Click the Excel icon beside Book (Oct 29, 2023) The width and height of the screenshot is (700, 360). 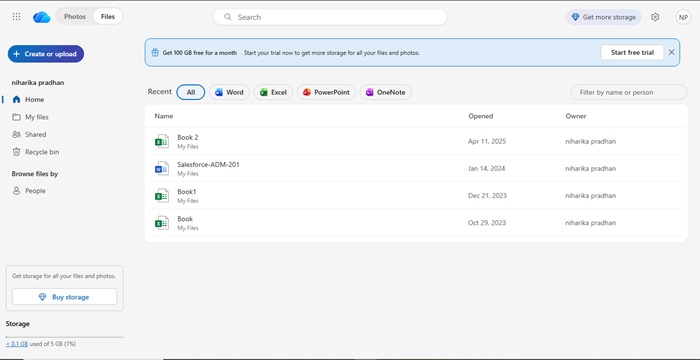pos(162,222)
